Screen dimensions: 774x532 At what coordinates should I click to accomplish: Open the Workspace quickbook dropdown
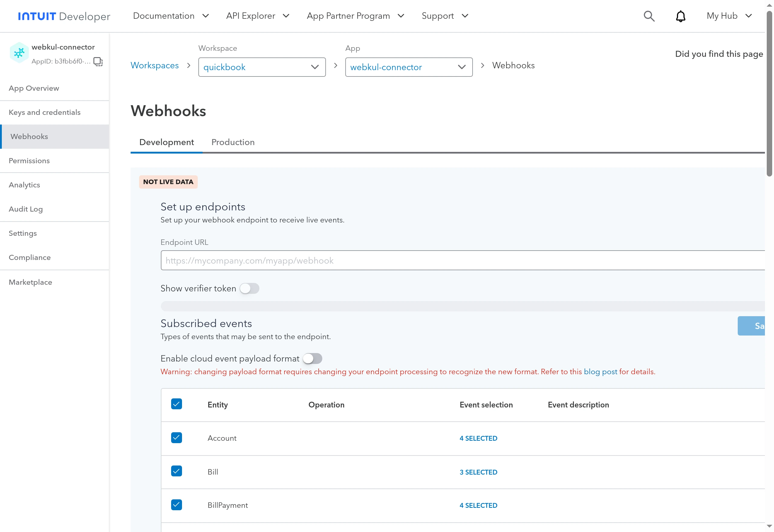click(262, 67)
